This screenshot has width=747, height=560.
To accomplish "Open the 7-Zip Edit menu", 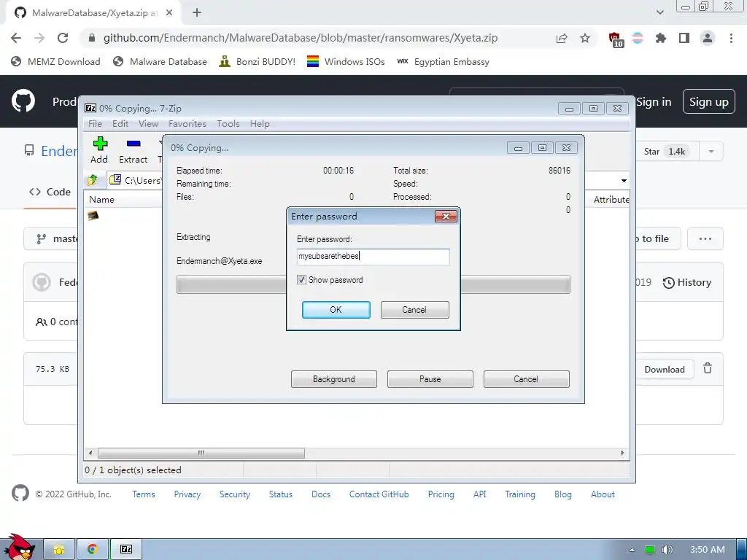I will (120, 124).
